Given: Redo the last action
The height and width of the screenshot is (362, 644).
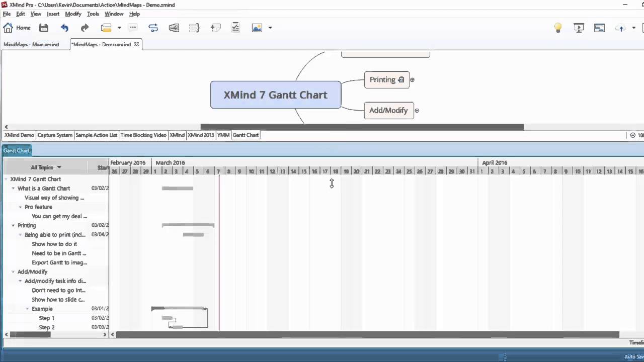Looking at the screenshot, I should pyautogui.click(x=85, y=28).
